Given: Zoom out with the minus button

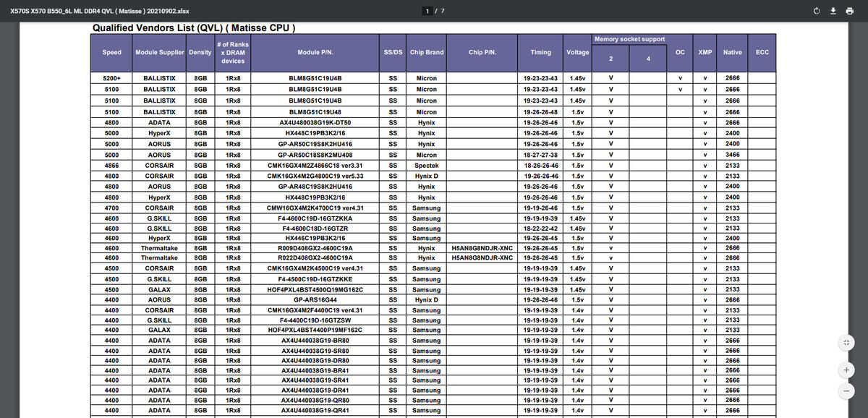Looking at the screenshot, I should (x=846, y=391).
